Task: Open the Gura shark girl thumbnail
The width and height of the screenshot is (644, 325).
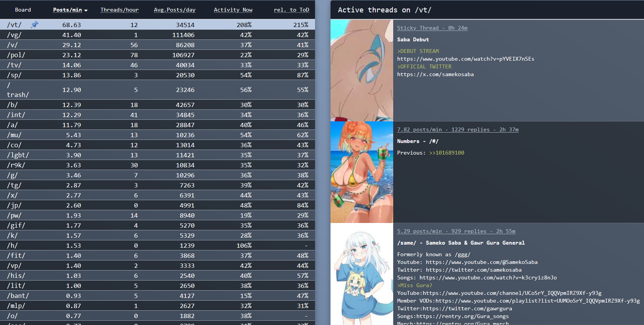Action: 361,274
